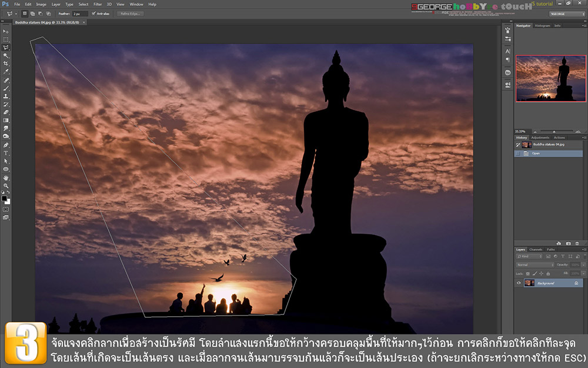Screen dimensions: 588x368
Task: Select the Magic Wand tool
Action: coord(6,55)
